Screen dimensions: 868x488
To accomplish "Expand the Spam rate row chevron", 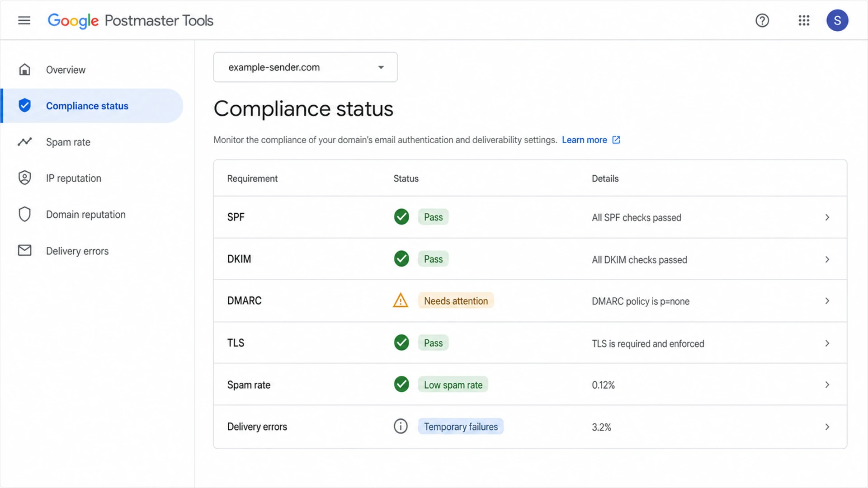I will click(x=827, y=385).
